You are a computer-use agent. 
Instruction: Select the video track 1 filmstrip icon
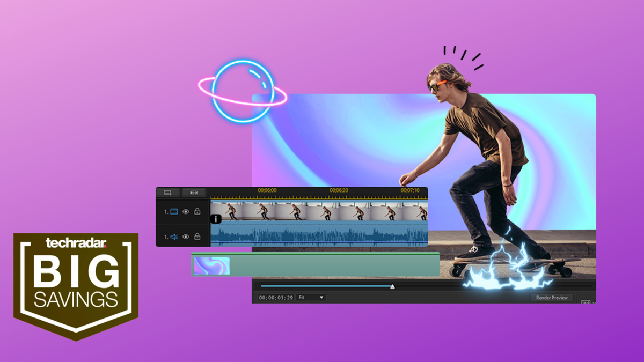(x=174, y=212)
